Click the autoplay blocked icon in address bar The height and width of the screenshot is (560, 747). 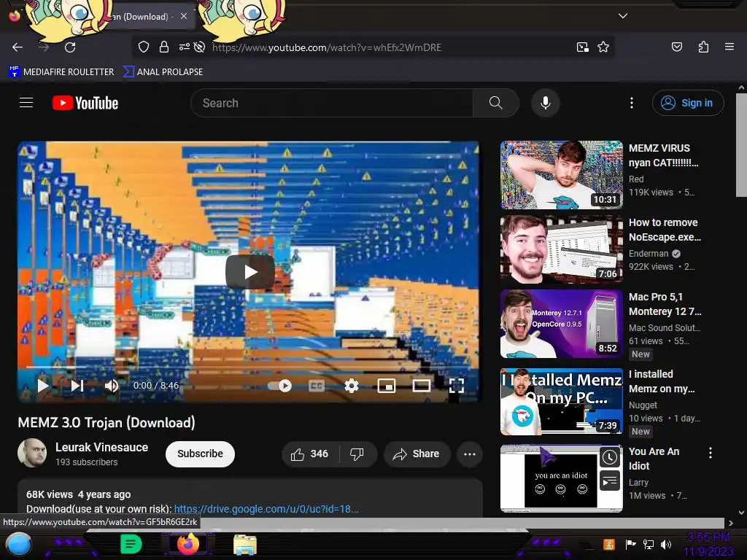[x=200, y=47]
